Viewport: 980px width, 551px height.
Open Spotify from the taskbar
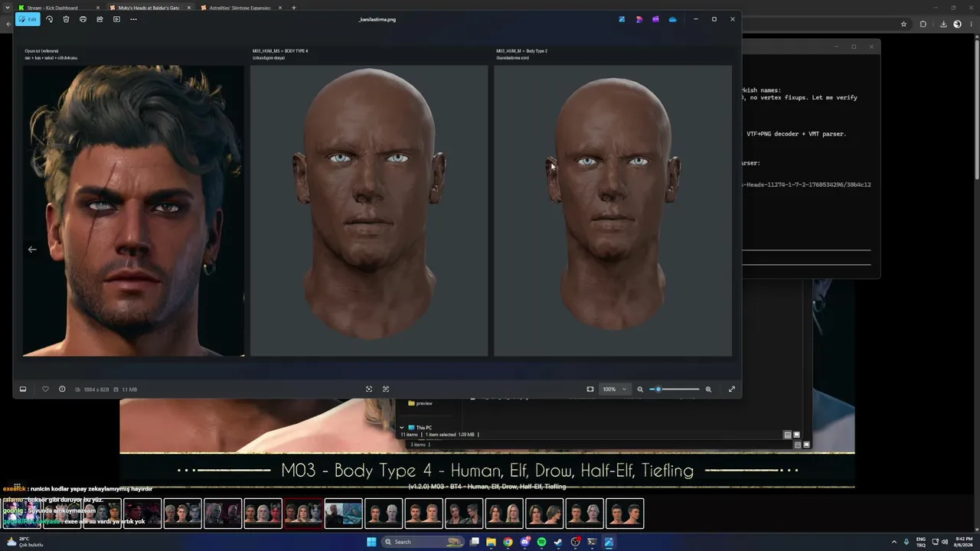(541, 542)
